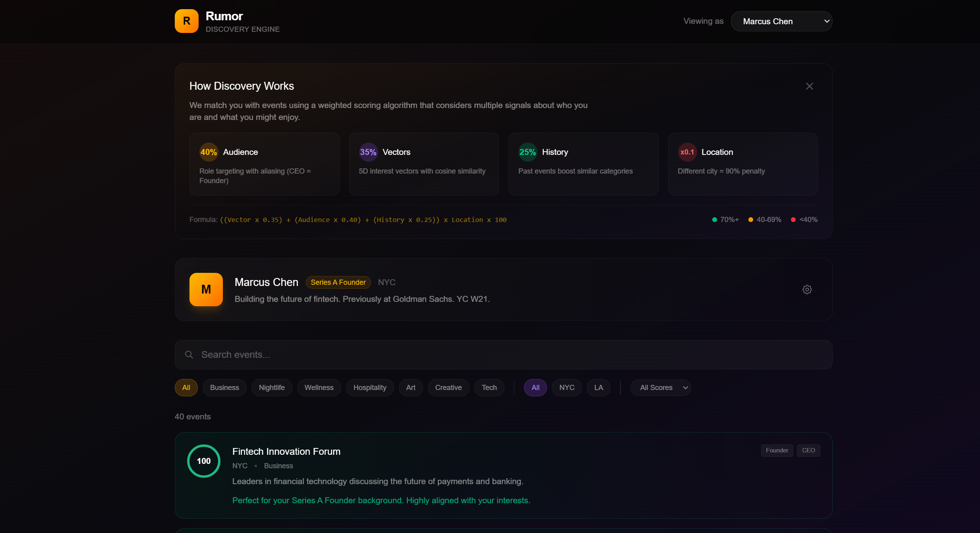
Task: Click the 100 match score ring
Action: click(x=203, y=461)
